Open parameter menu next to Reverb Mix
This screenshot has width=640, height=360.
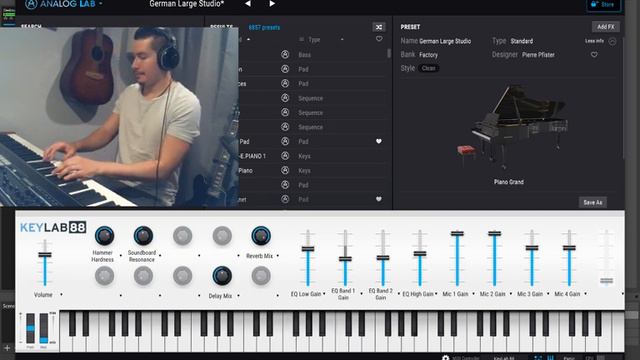click(x=278, y=256)
